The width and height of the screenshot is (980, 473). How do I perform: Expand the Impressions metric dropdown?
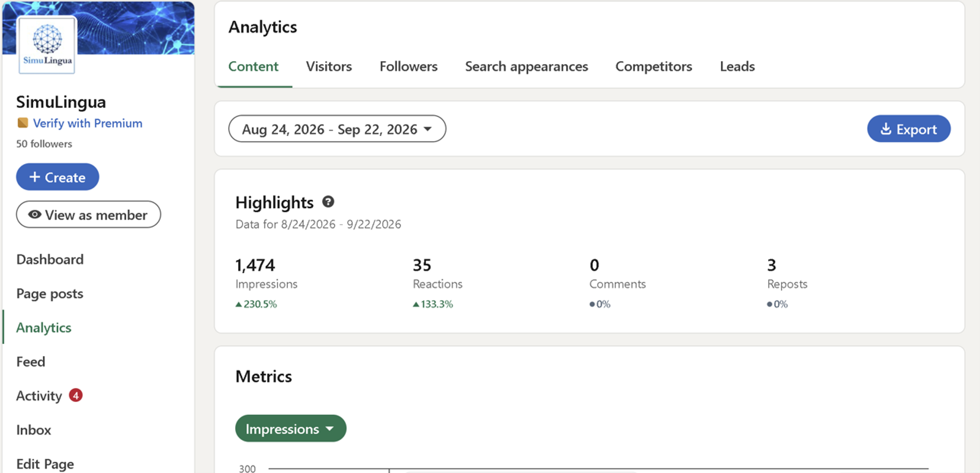(290, 429)
